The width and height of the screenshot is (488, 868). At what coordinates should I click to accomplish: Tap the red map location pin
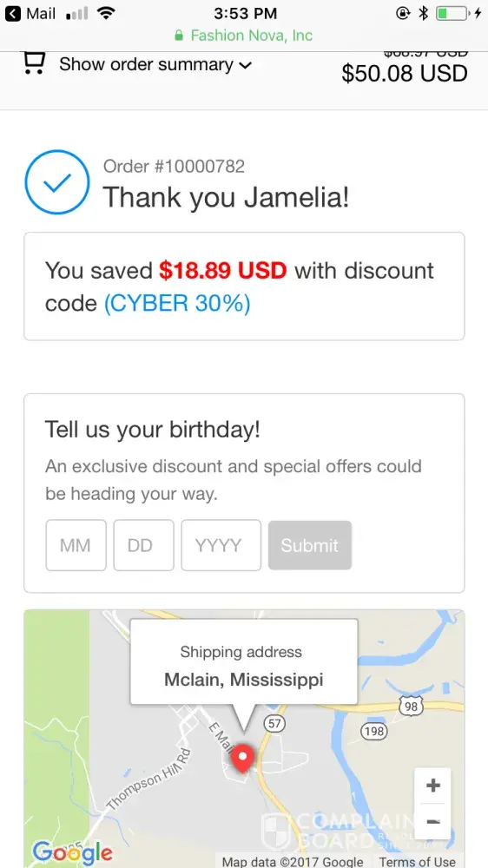click(242, 759)
